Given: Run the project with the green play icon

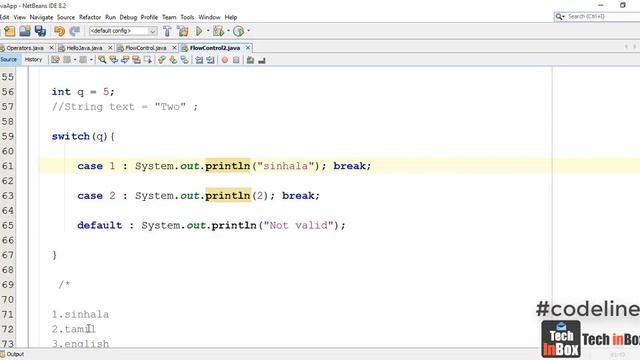Looking at the screenshot, I should (199, 31).
